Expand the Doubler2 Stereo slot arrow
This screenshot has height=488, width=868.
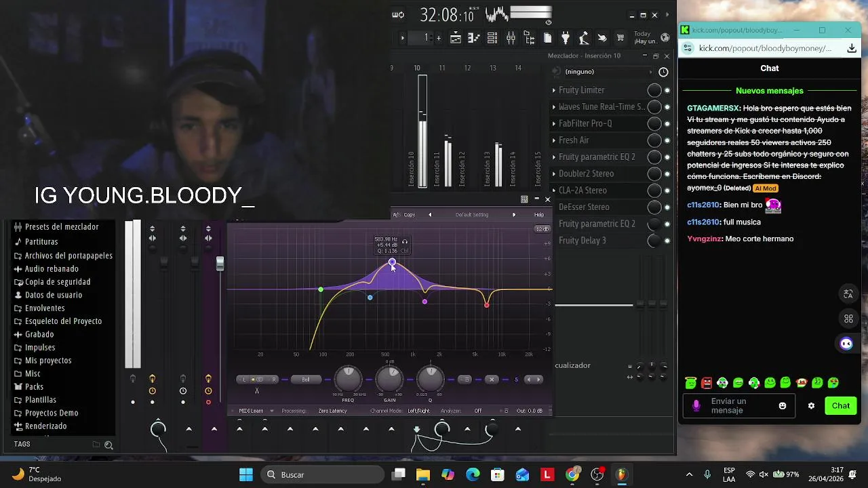point(554,174)
